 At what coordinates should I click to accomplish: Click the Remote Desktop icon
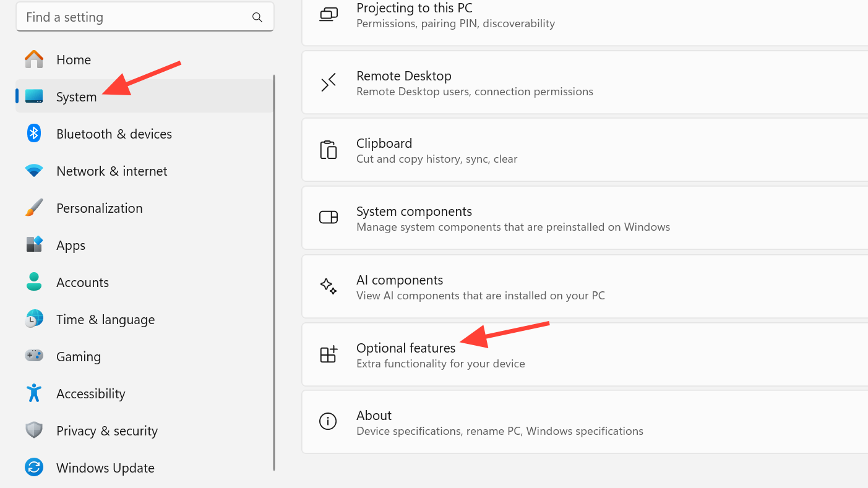pos(328,83)
